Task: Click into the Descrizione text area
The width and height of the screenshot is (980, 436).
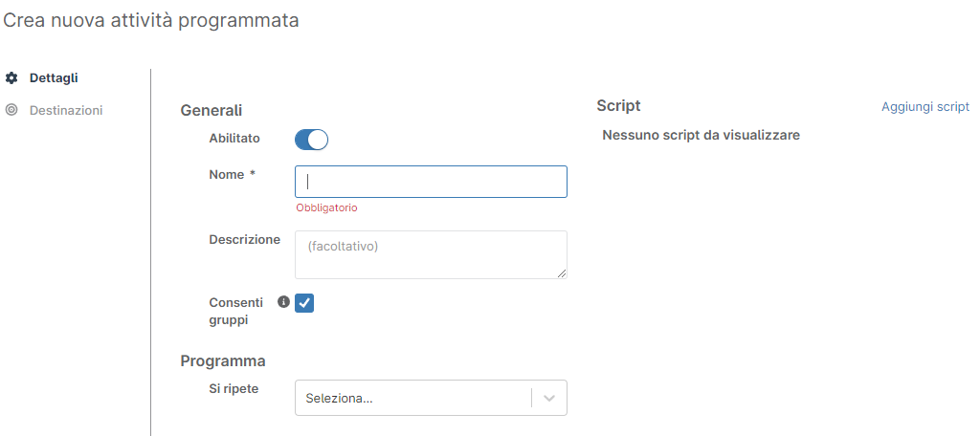Action: [x=431, y=254]
